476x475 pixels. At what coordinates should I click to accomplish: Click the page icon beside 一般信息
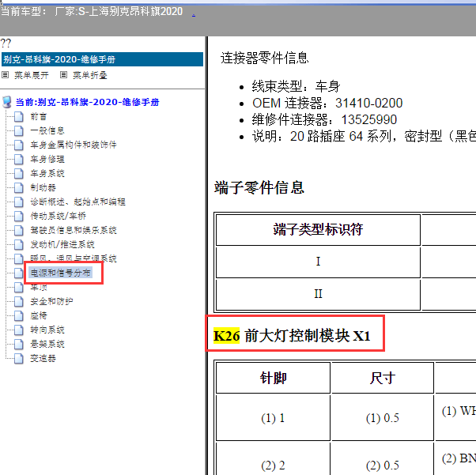[19, 131]
